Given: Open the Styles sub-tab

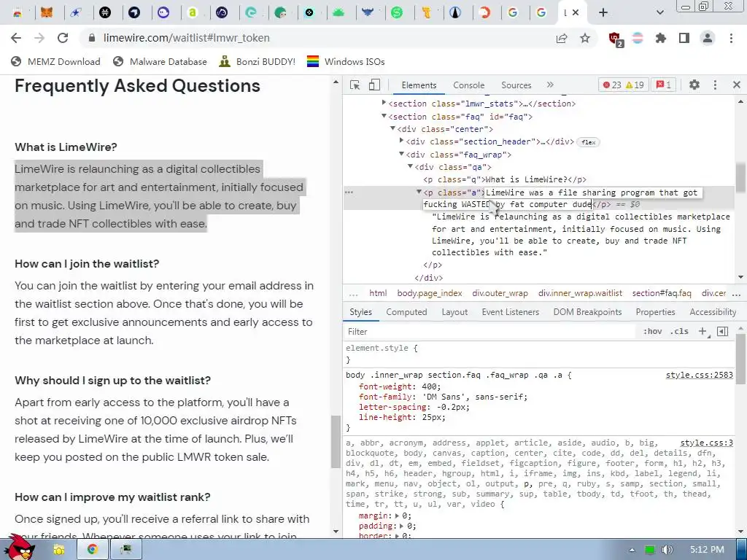Looking at the screenshot, I should pyautogui.click(x=360, y=312).
